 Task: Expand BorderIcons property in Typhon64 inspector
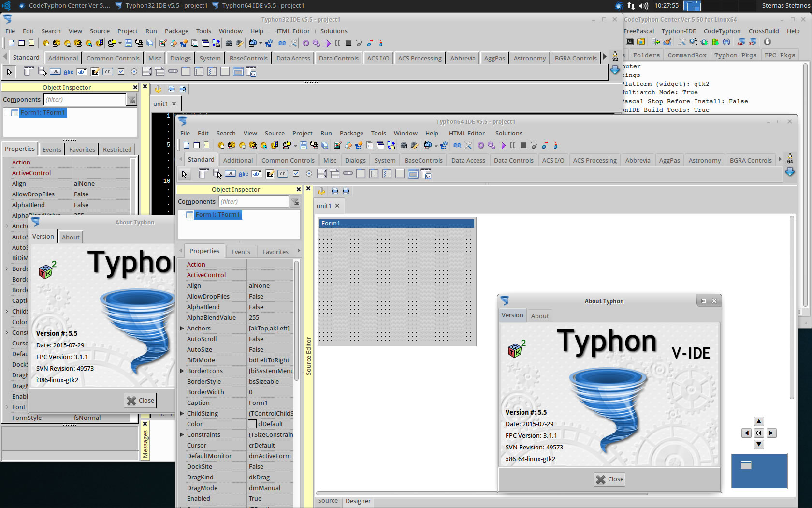(x=182, y=371)
